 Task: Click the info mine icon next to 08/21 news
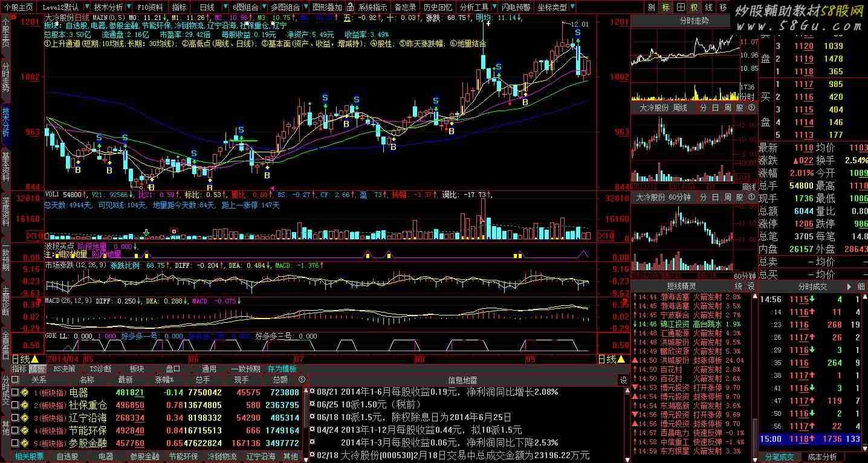pyautogui.click(x=312, y=392)
